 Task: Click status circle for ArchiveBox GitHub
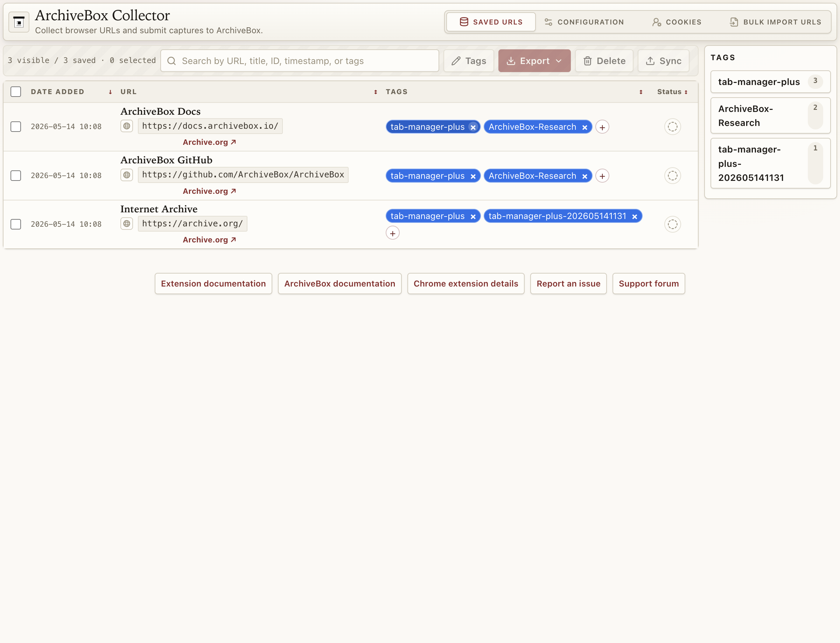tap(672, 176)
